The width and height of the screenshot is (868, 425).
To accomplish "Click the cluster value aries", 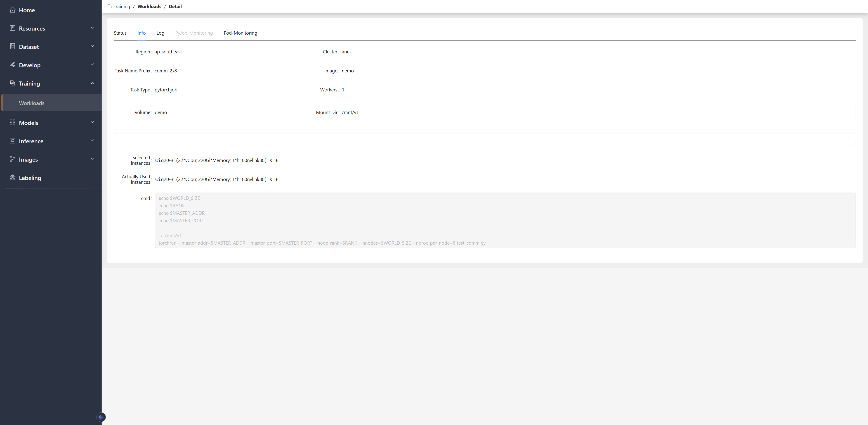I will click(x=346, y=52).
